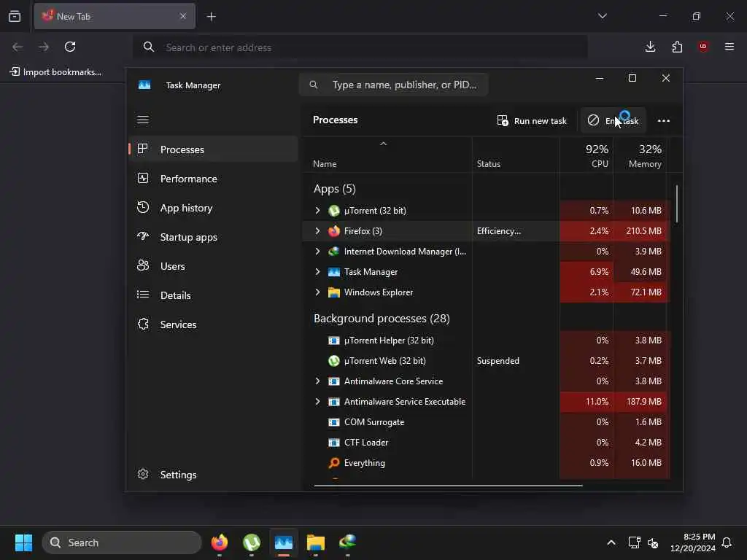Switch to the Users page
The height and width of the screenshot is (560, 747).
[x=213, y=265]
